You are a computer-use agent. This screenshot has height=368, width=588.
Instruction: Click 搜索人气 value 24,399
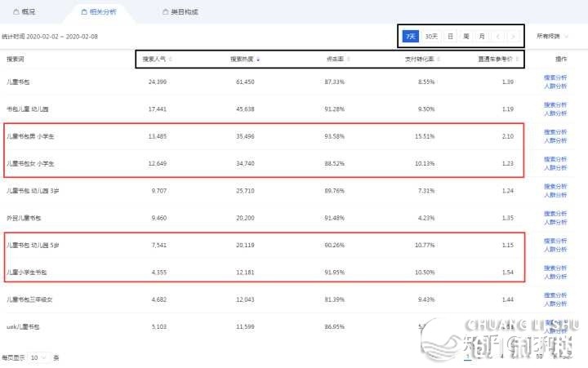[158, 82]
